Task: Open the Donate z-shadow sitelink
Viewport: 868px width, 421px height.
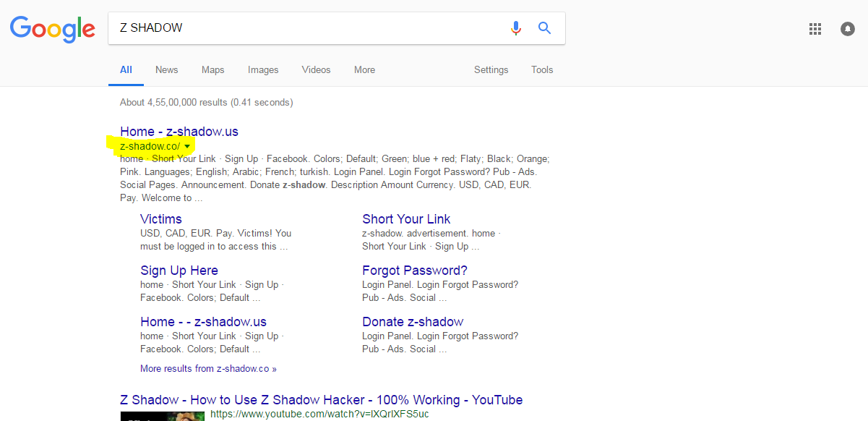Action: [x=413, y=322]
